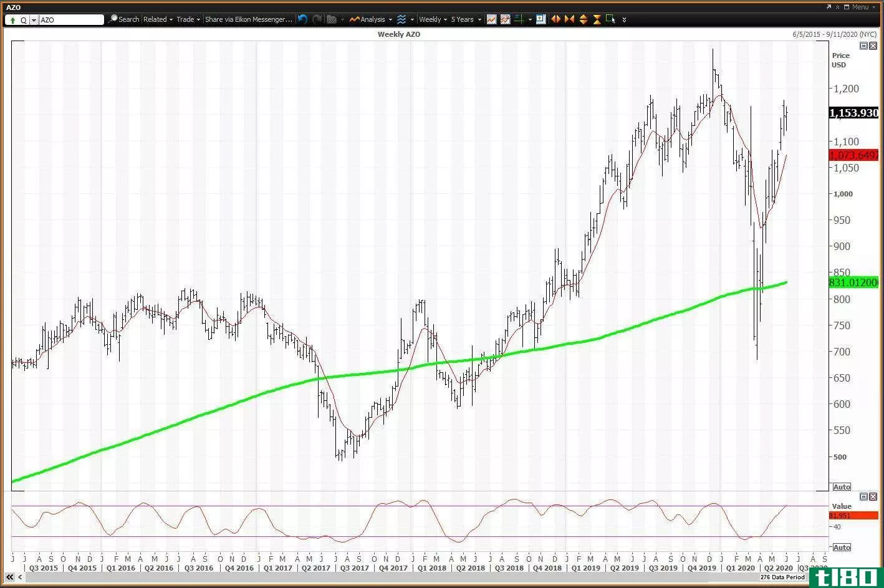Open the Weekly interval dropdown
Image resolution: width=884 pixels, height=588 pixels.
(x=433, y=19)
